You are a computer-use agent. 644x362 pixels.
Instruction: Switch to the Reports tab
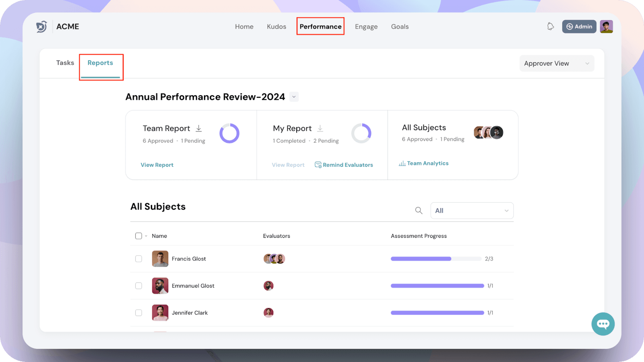click(100, 63)
